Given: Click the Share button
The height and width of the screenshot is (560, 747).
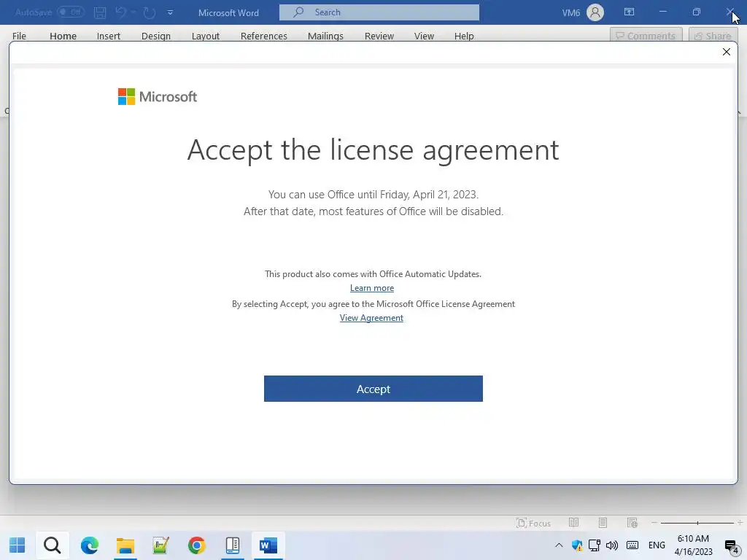Looking at the screenshot, I should tap(713, 36).
